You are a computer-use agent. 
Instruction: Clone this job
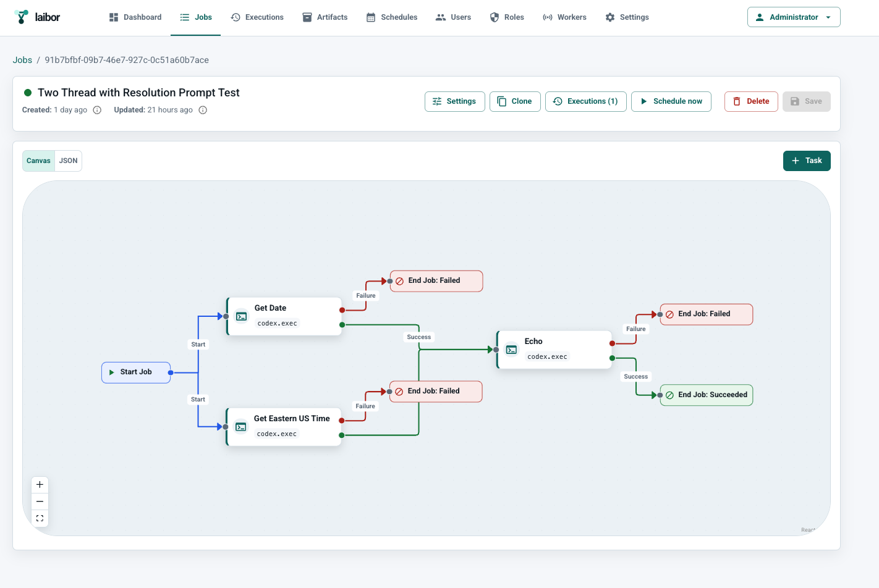coord(515,101)
